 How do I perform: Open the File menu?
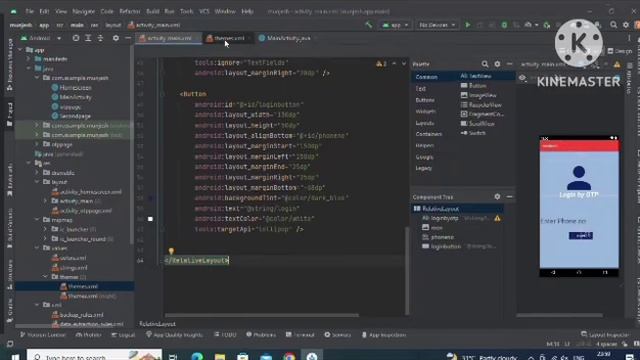coord(29,11)
